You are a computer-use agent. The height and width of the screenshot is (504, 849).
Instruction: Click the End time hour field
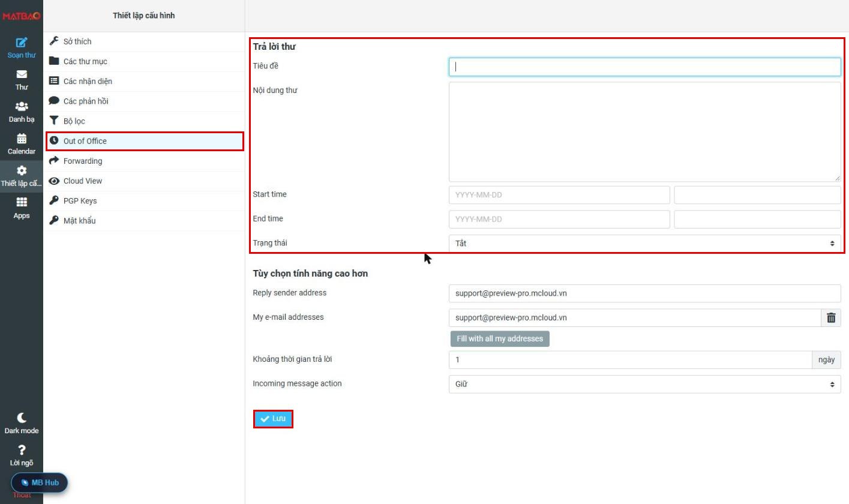click(x=757, y=220)
